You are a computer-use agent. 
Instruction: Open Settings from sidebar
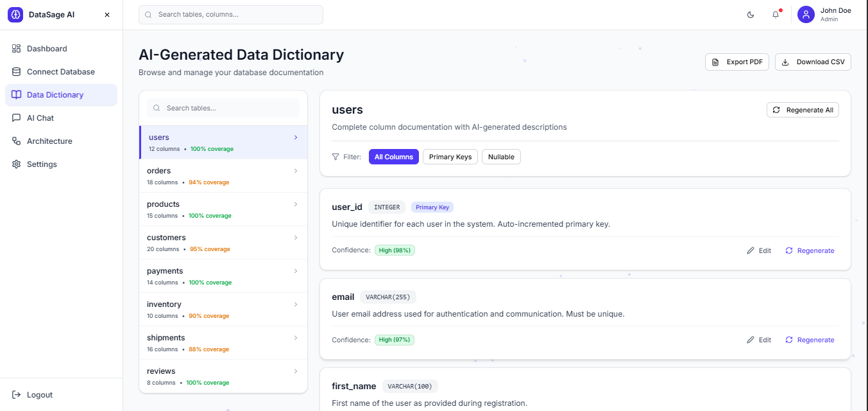tap(61, 164)
